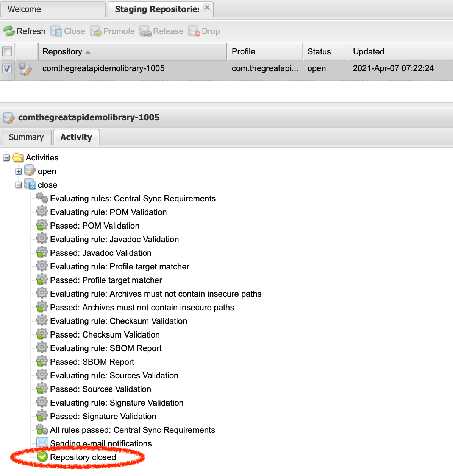Click the gears icon beside Central Sync Requirements
453x476 pixels.
point(42,198)
